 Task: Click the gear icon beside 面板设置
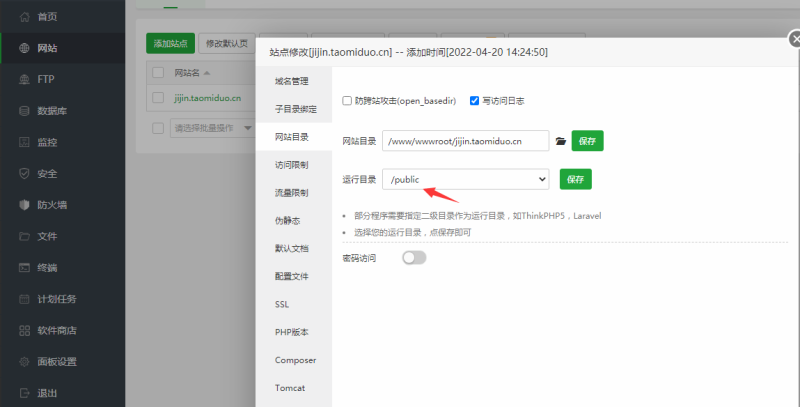[24, 362]
